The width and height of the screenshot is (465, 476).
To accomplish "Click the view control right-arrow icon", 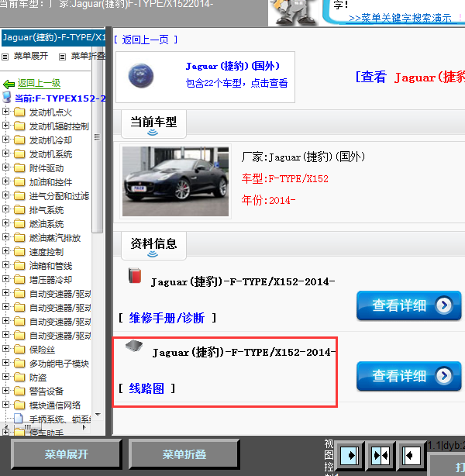I will [x=350, y=455].
